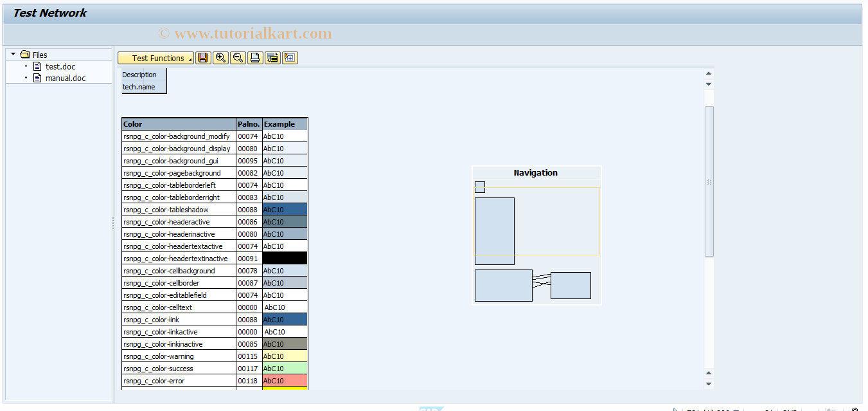
Task: Click the lower-left block in Navigation overview
Action: pyautogui.click(x=504, y=286)
